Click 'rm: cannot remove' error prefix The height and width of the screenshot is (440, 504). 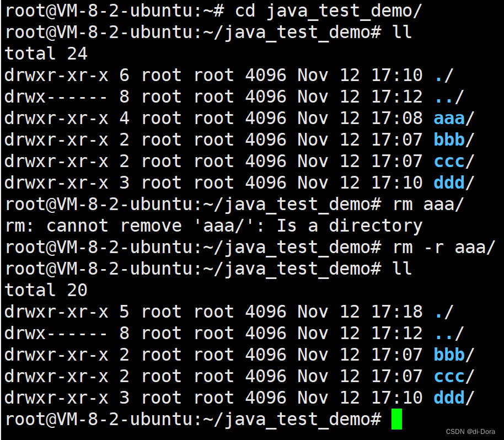pyautogui.click(x=94, y=226)
